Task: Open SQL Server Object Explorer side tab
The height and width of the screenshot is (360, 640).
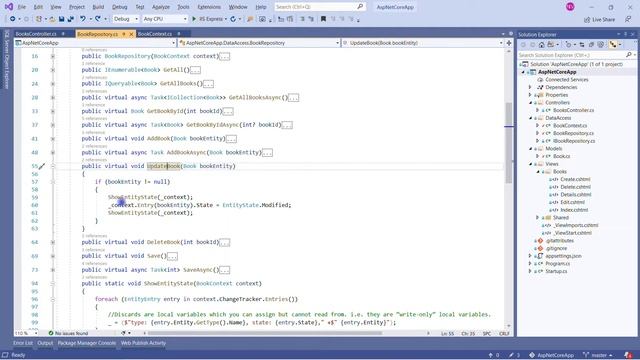Action: 7,59
